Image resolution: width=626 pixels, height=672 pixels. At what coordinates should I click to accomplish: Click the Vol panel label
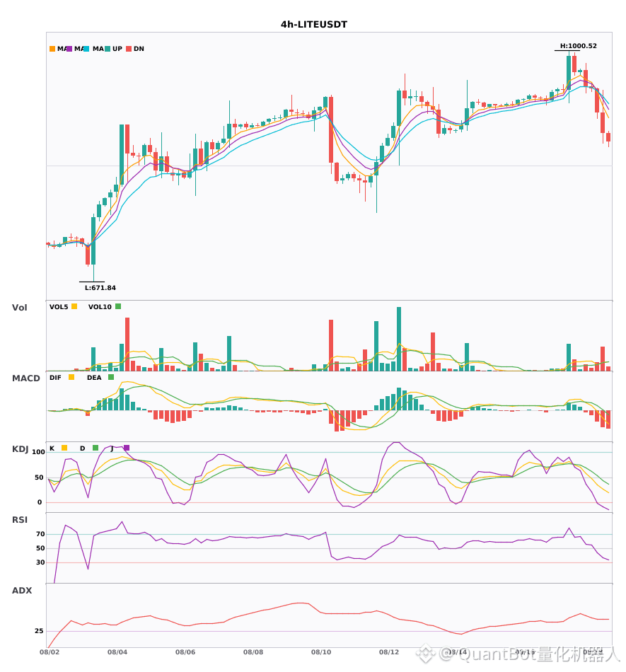tap(19, 308)
